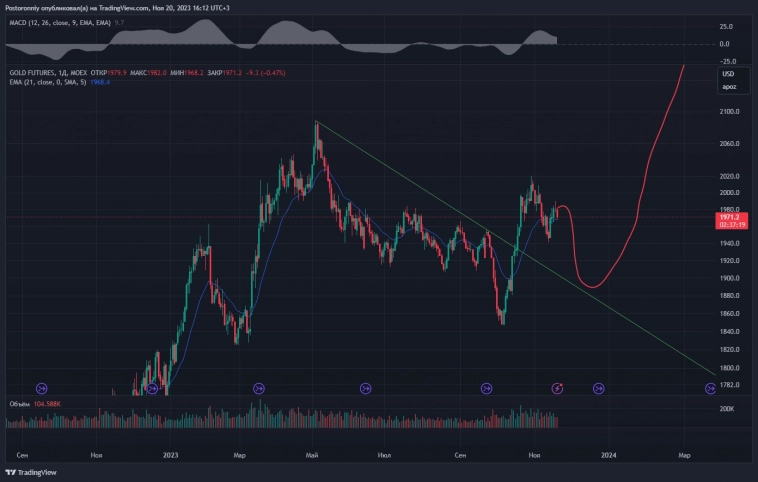758x482 pixels.
Task: Click the event marker icon near Июл
Action: [365, 388]
